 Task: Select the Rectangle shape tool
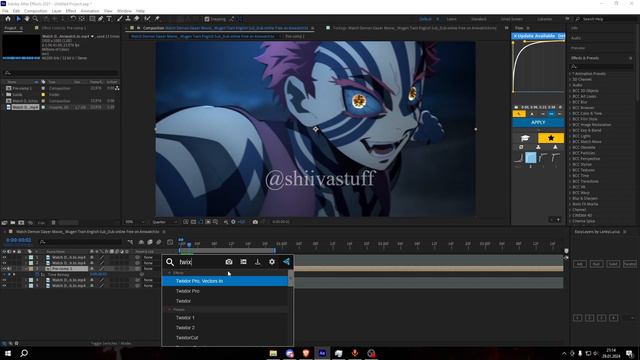point(92,19)
